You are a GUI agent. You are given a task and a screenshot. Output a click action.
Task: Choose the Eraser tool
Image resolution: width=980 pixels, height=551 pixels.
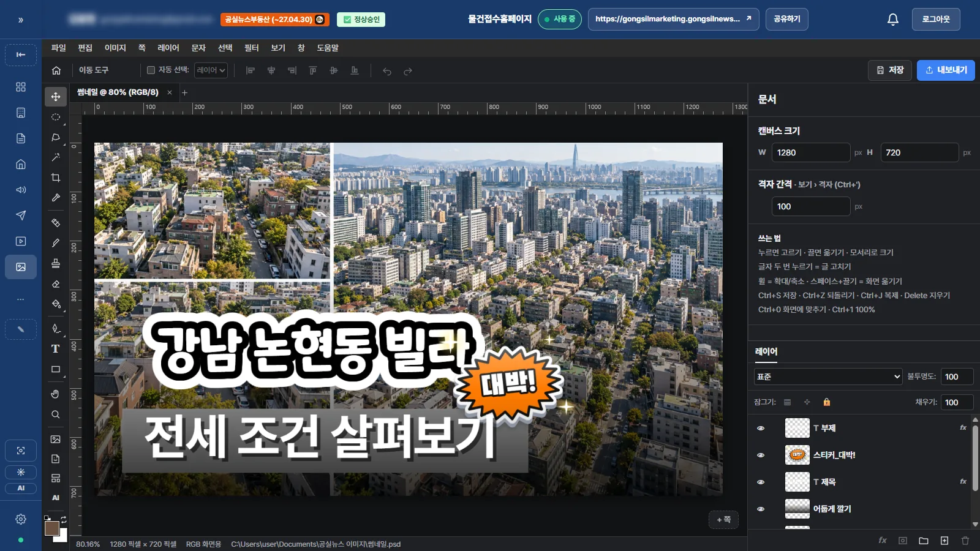pos(56,283)
